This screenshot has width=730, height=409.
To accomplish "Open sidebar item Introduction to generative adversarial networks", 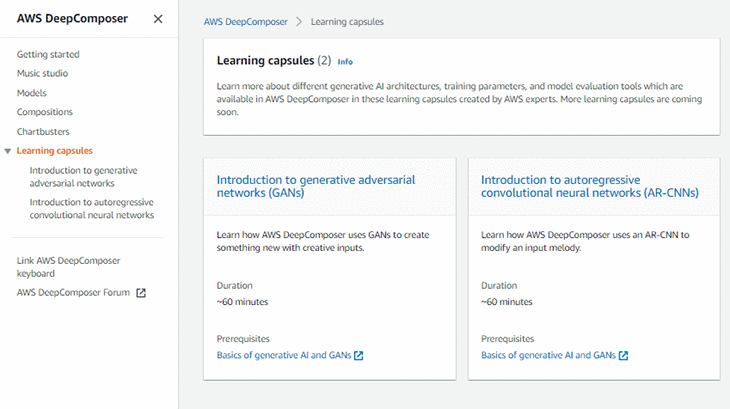I will (x=83, y=177).
